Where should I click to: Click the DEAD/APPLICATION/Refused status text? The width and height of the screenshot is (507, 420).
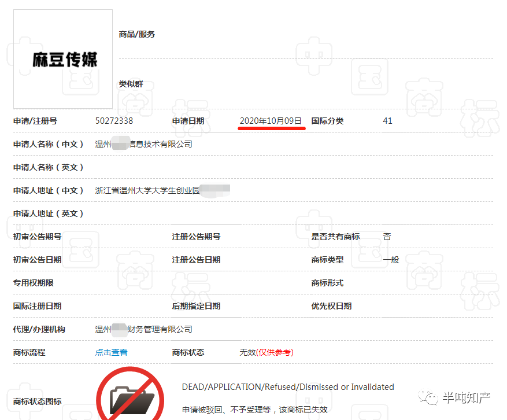pos(288,387)
